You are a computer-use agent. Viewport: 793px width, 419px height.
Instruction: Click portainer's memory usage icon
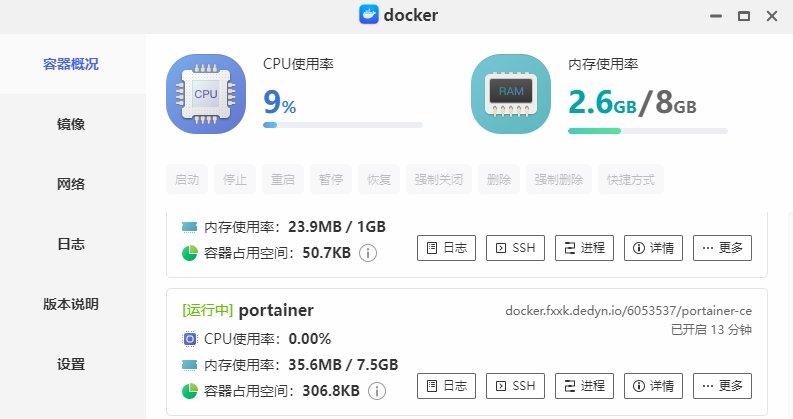coord(190,364)
